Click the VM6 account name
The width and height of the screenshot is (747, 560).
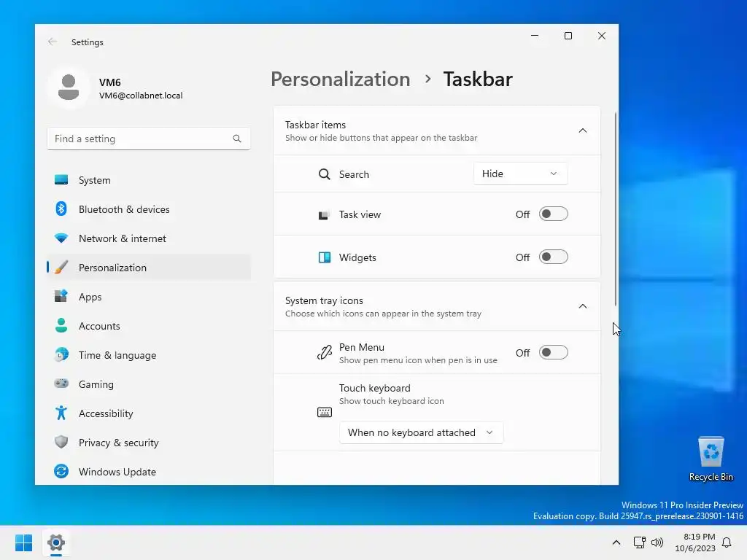click(109, 82)
